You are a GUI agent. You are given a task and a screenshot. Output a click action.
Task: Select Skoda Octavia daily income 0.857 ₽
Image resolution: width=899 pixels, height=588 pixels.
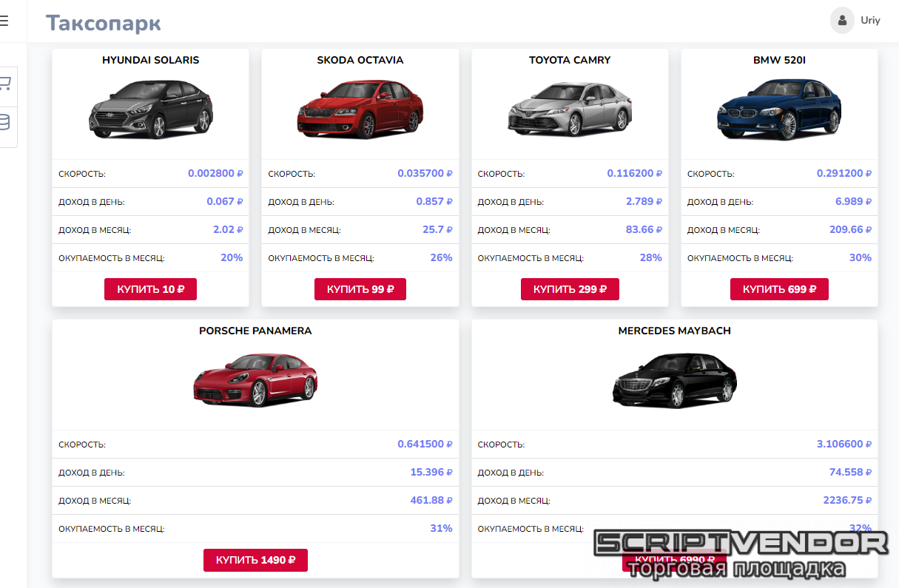(434, 201)
